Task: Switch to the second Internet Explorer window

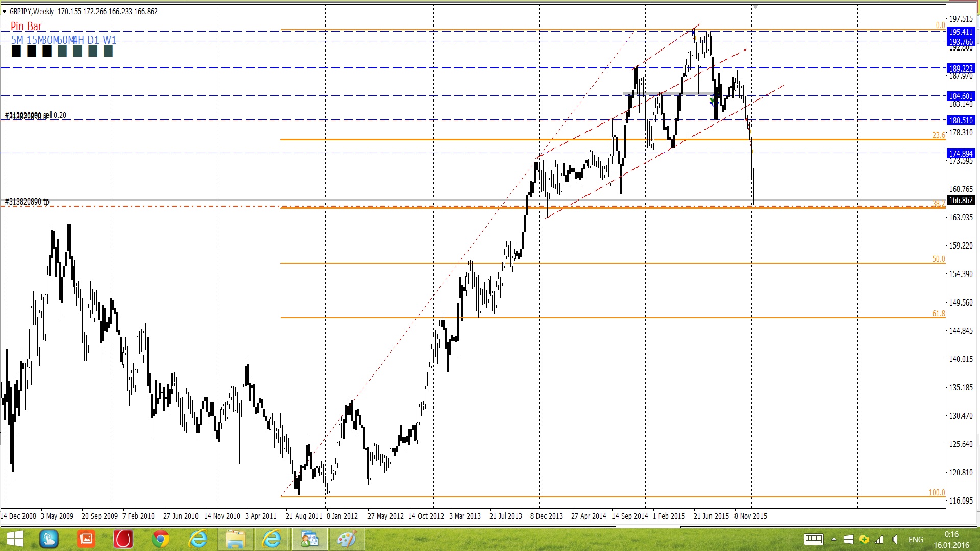Action: coord(272,539)
